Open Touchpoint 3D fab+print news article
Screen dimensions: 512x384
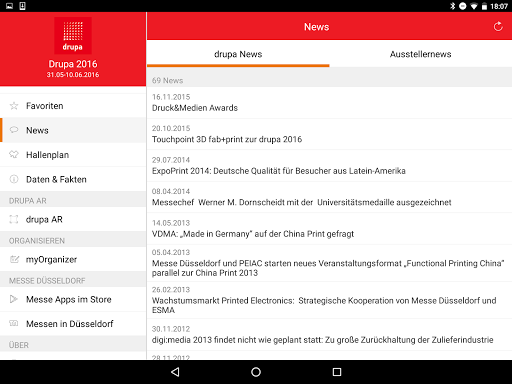[x=329, y=134]
